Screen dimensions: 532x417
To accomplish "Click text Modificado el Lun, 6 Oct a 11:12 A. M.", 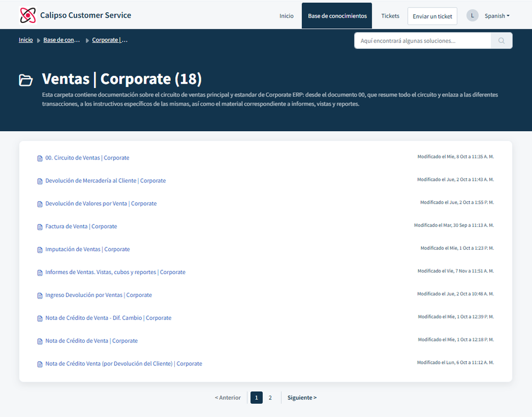I will point(455,363).
